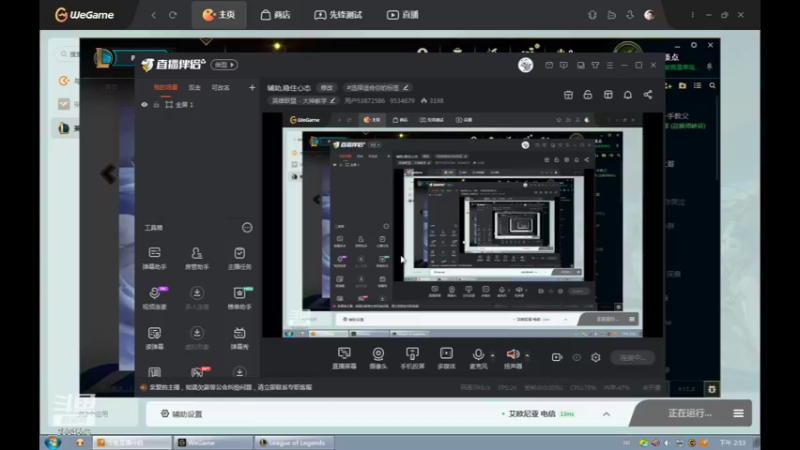The image size is (800, 450).
Task: Click the start streaming button at bottom right
Action: pos(633,358)
